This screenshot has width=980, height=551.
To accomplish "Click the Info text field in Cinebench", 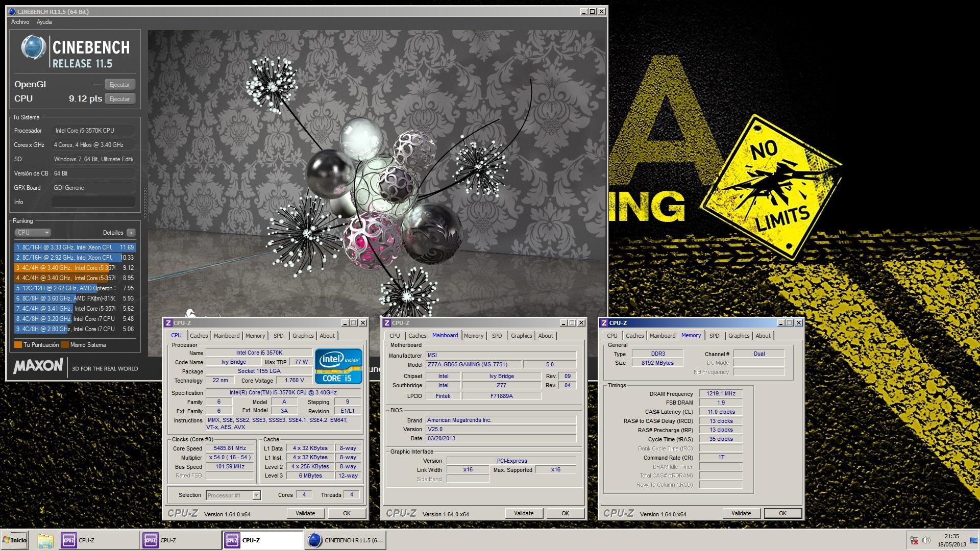I will point(93,202).
